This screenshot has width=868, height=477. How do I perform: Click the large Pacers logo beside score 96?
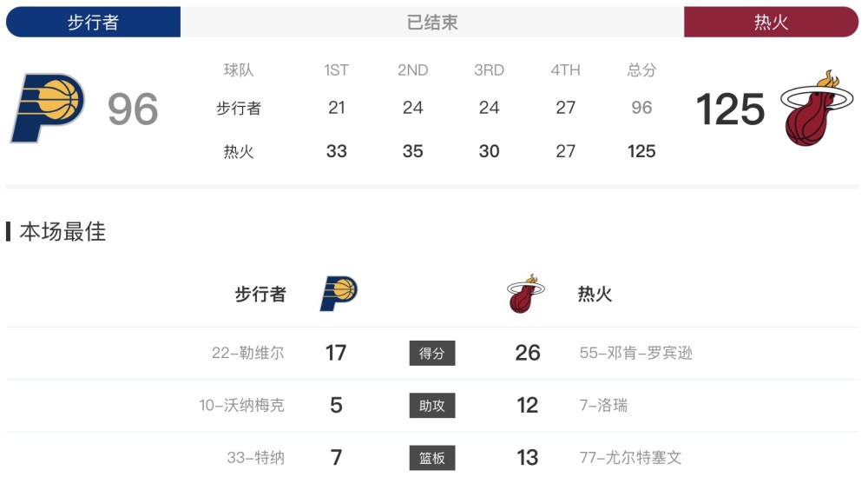pos(48,108)
